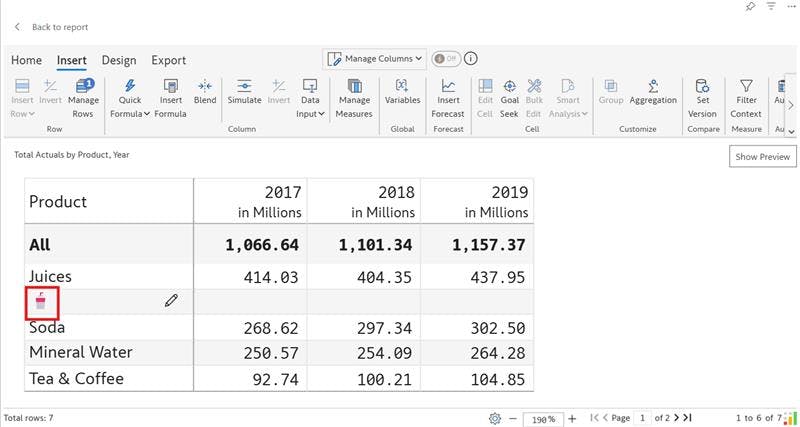Click the filter icon at top right
This screenshot has height=427, width=800.
point(771,6)
